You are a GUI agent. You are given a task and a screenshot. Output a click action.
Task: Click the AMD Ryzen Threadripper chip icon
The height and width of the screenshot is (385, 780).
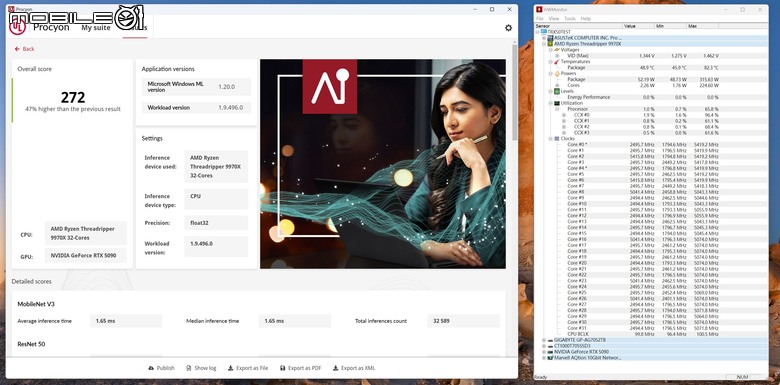point(550,43)
